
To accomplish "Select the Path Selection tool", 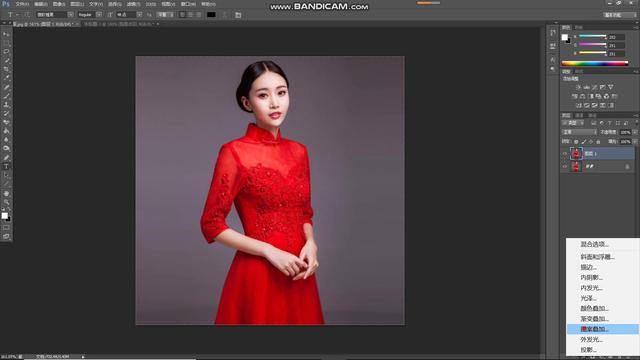I will [6, 176].
